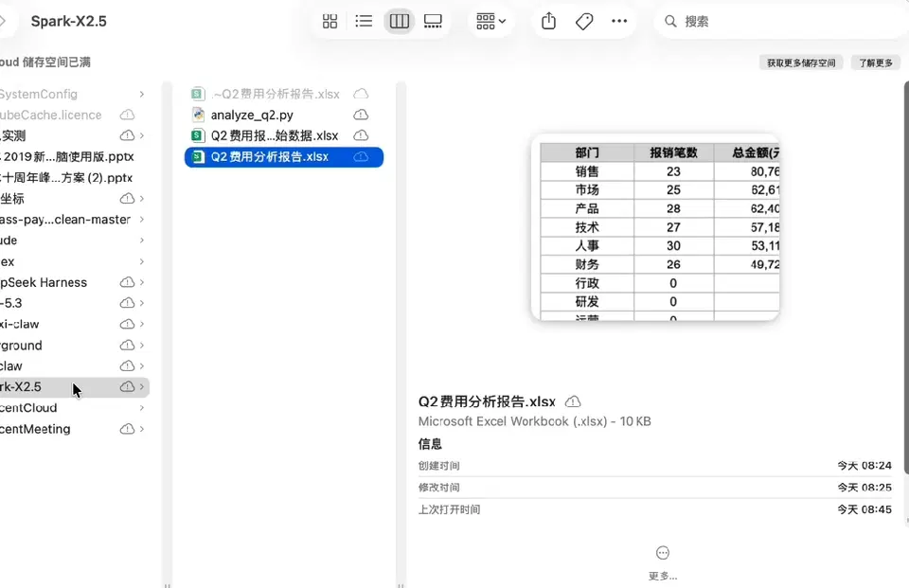Click the cloud icon beside 实测
The height and width of the screenshot is (588, 909).
(x=127, y=135)
